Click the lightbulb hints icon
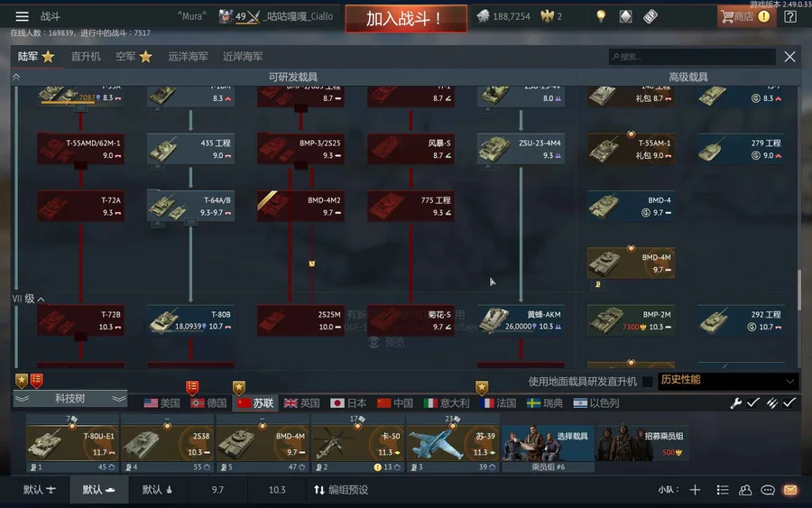 point(601,16)
